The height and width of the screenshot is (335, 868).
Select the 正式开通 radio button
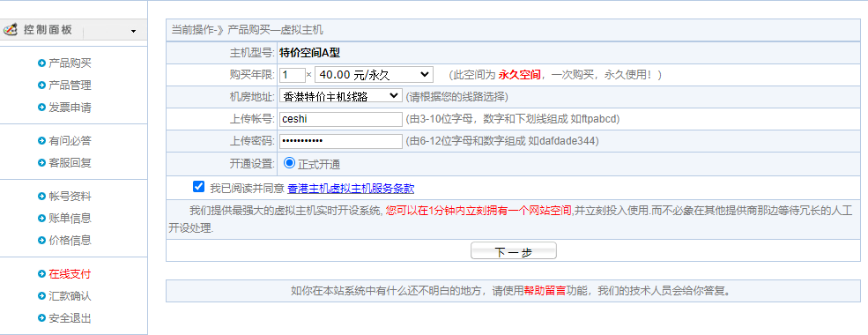[x=289, y=163]
